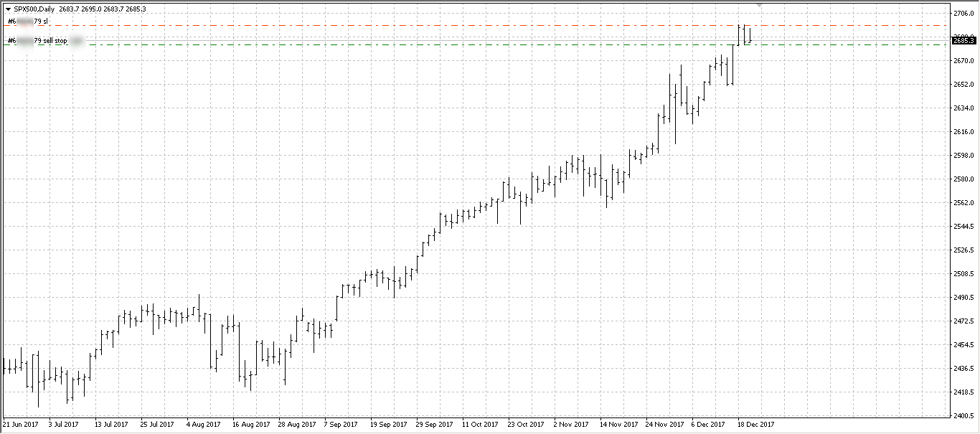Viewport: 980px width, 434px height.
Task: Click the 21 Jun 2017 date label
Action: 20,425
